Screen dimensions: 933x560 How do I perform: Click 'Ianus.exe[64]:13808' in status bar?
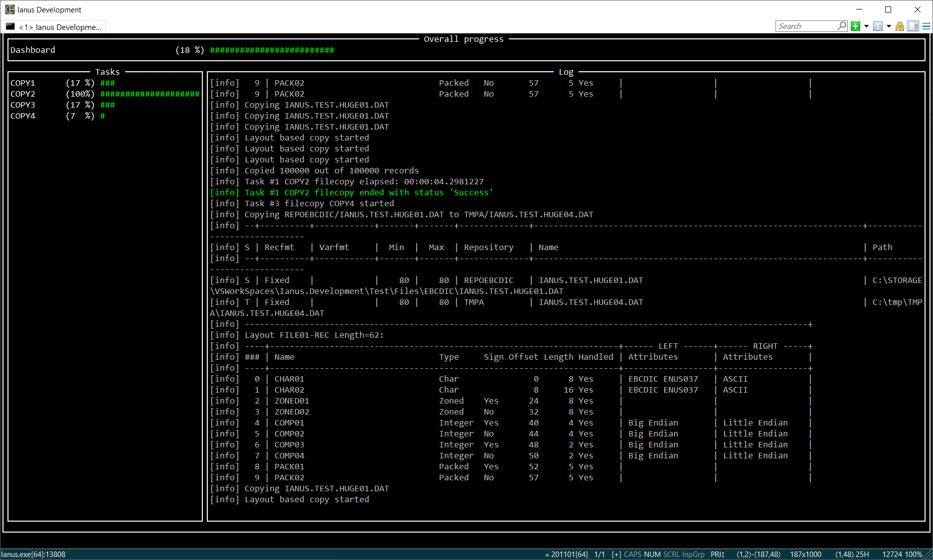point(33,555)
